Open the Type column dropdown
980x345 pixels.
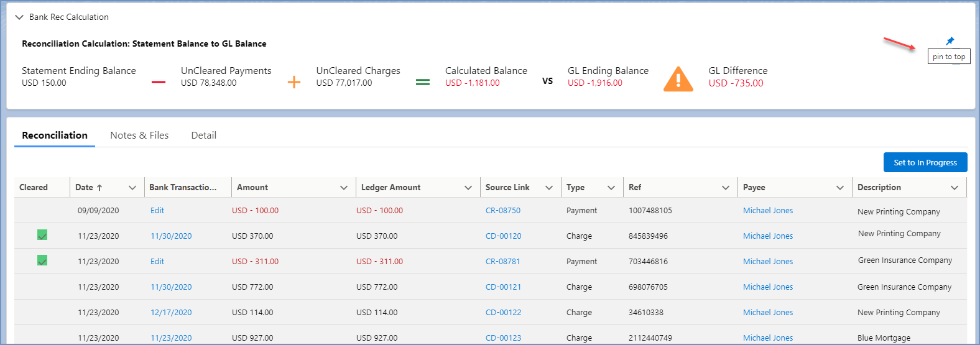click(x=611, y=188)
